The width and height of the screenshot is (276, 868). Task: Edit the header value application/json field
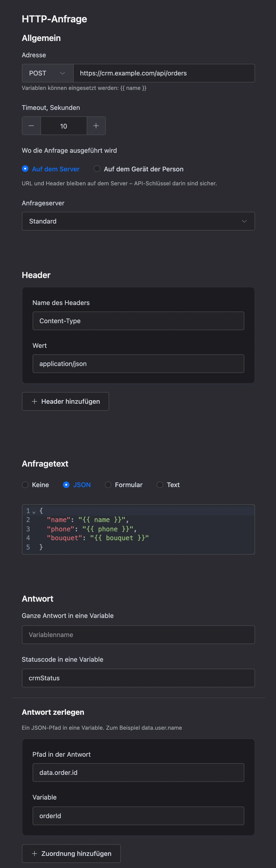138,364
